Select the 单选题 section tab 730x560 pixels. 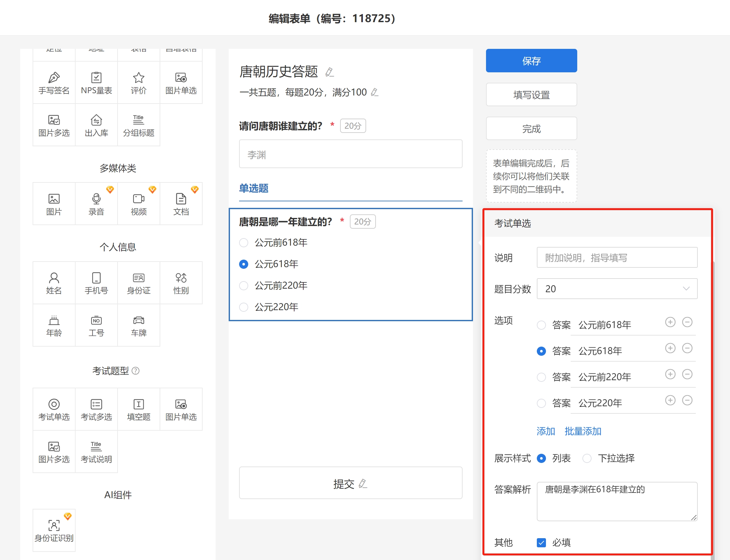(x=254, y=188)
